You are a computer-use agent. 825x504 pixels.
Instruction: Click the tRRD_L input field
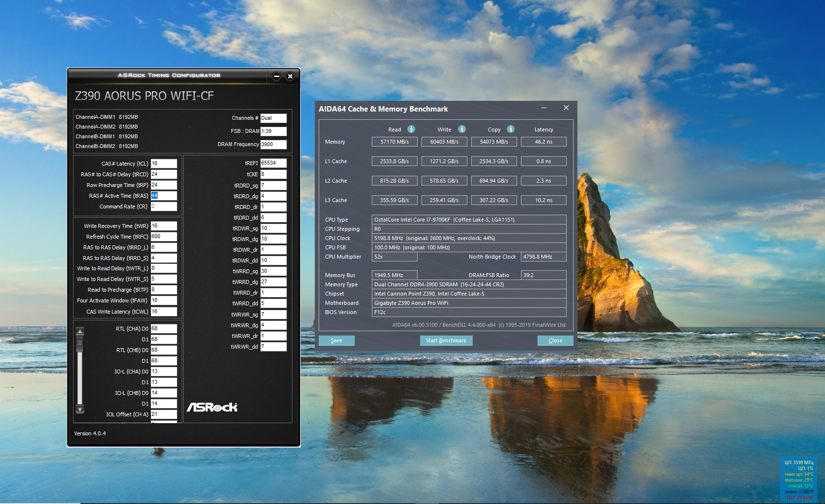click(x=164, y=247)
